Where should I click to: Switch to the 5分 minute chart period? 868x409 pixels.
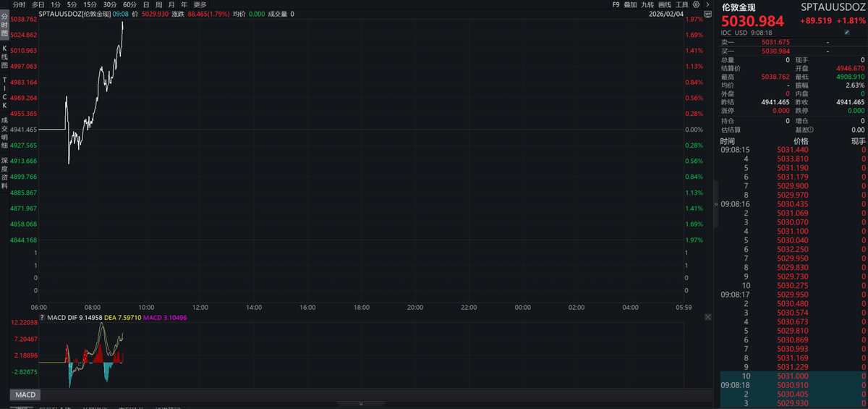[72, 4]
